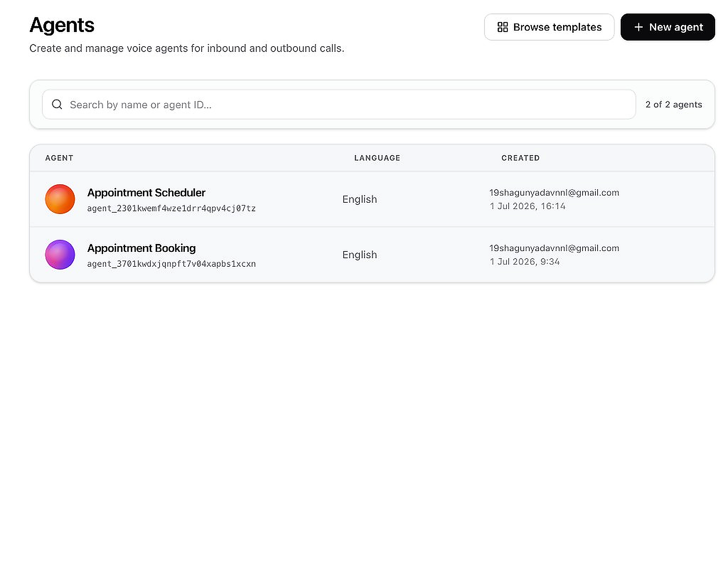Click English in Appointment Booking row

coord(359,255)
